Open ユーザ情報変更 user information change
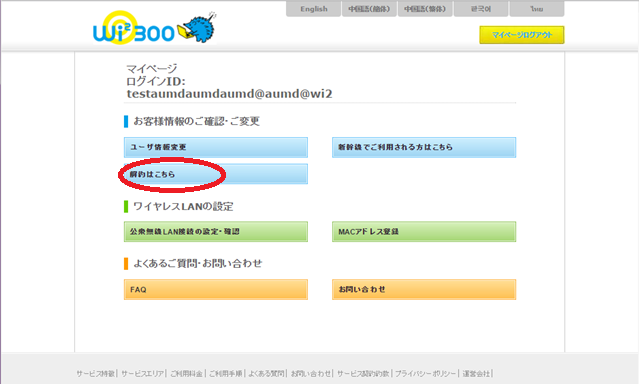Image resolution: width=639 pixels, height=384 pixels. [216, 147]
